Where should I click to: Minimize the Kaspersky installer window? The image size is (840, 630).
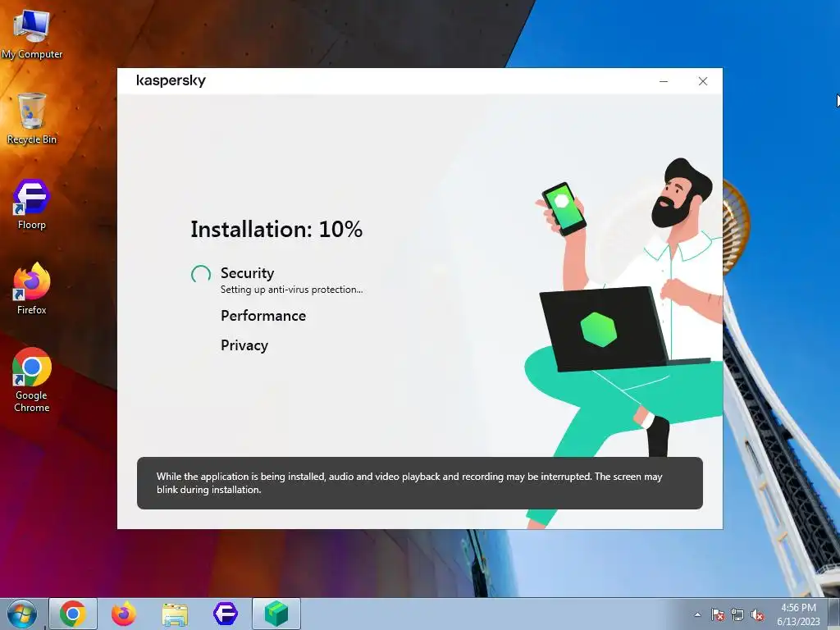(664, 81)
